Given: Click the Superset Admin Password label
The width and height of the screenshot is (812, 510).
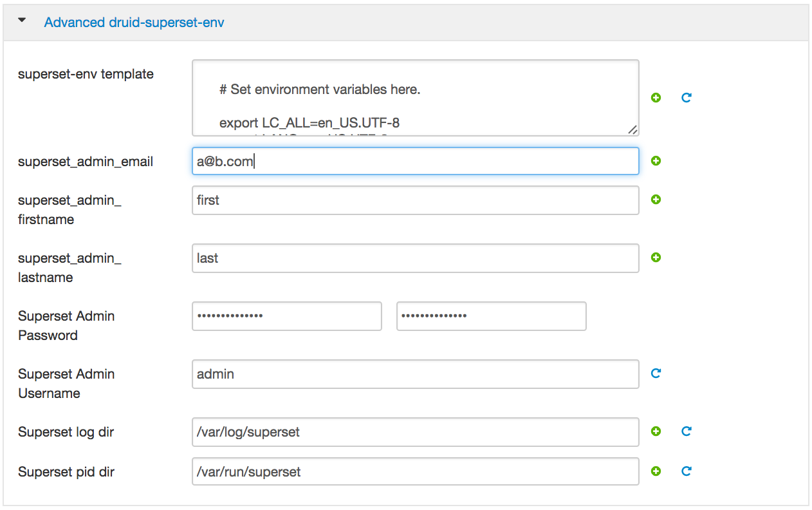Looking at the screenshot, I should [x=66, y=326].
